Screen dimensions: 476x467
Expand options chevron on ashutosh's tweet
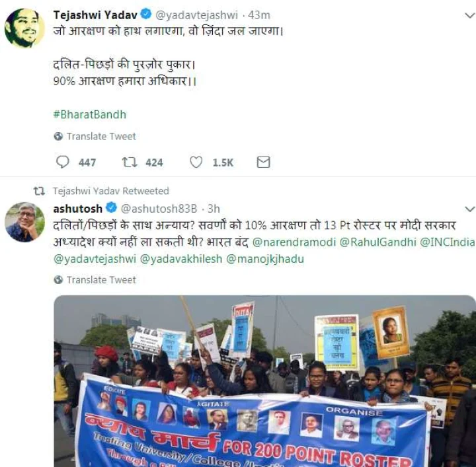[470, 209]
